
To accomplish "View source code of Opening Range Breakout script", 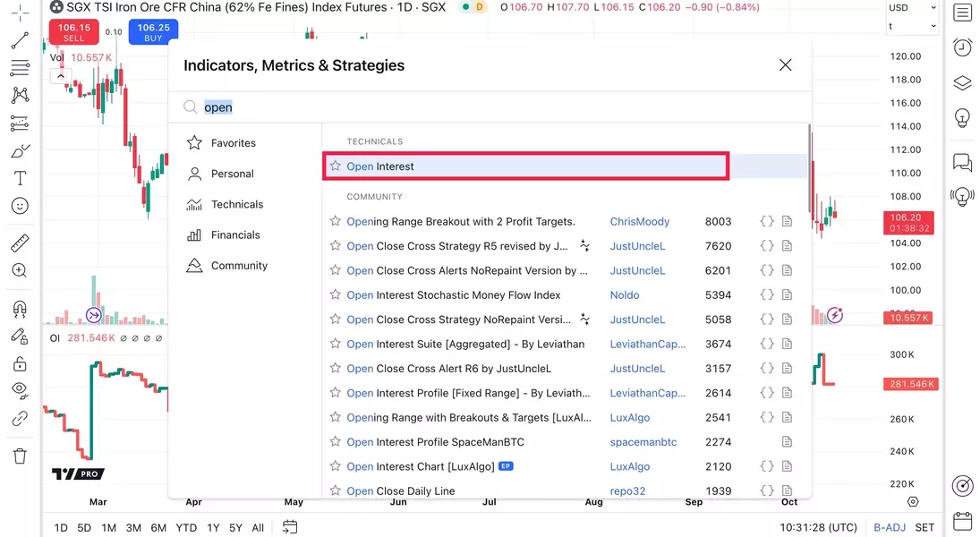I will click(767, 221).
